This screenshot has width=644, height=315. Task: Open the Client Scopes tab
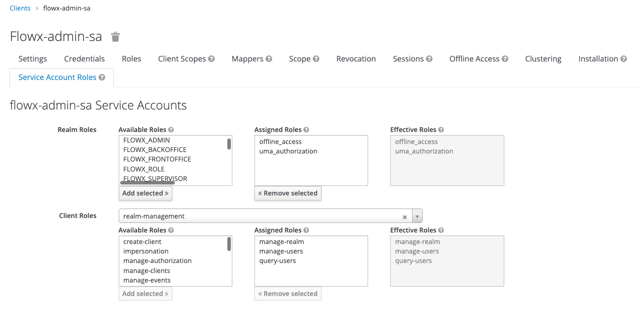pyautogui.click(x=182, y=58)
